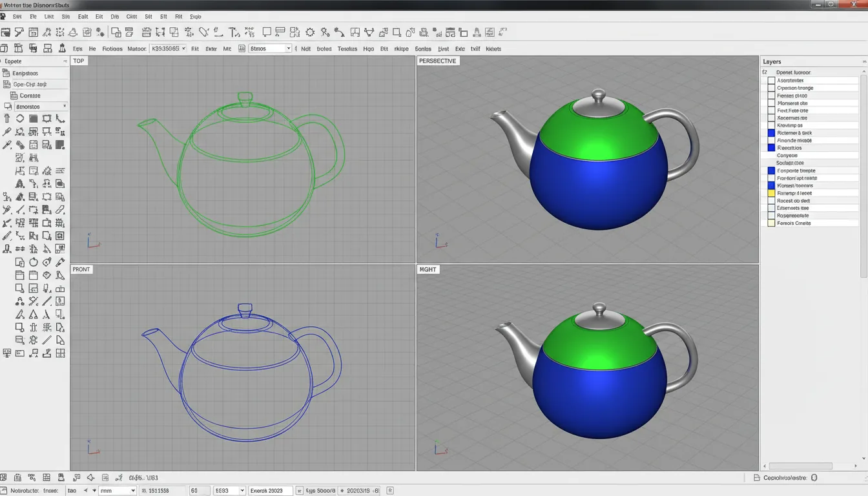Toggle the checkbox next to the yellow layer
Image resolution: width=868 pixels, height=496 pixels.
point(771,192)
